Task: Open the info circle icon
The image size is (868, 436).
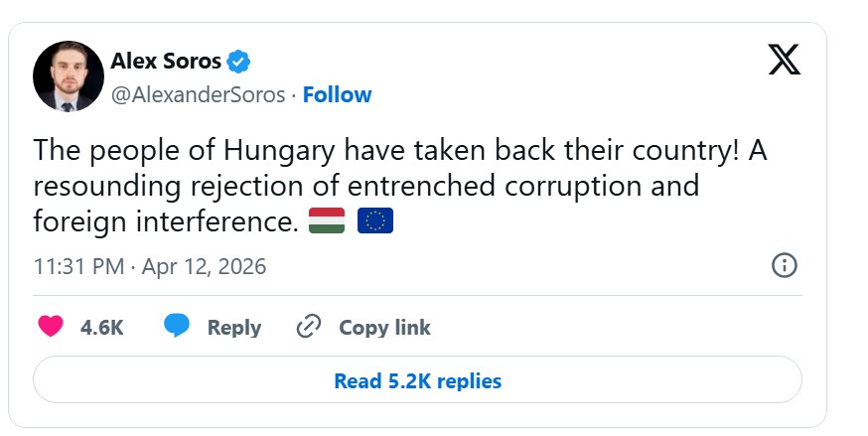Action: click(x=784, y=265)
